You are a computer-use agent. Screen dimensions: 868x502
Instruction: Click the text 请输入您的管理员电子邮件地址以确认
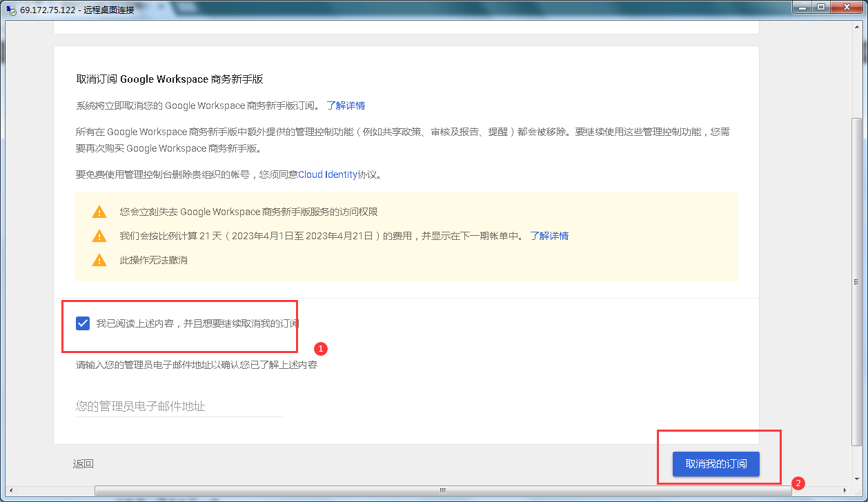pyautogui.click(x=197, y=365)
